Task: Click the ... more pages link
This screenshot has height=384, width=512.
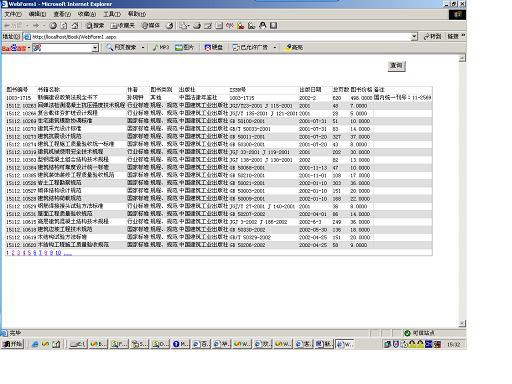Action: 68,253
